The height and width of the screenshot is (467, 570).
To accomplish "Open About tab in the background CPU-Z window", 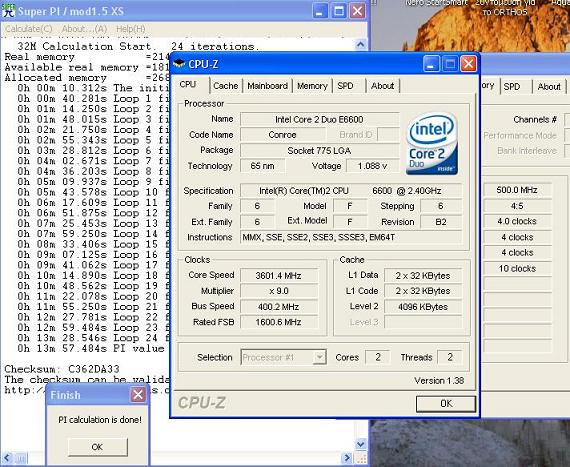I will (549, 86).
